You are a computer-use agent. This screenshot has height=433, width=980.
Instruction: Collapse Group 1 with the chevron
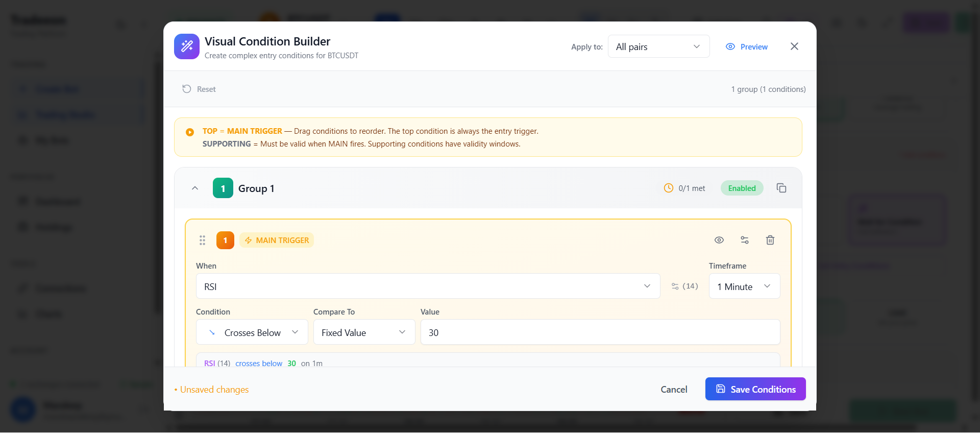195,188
